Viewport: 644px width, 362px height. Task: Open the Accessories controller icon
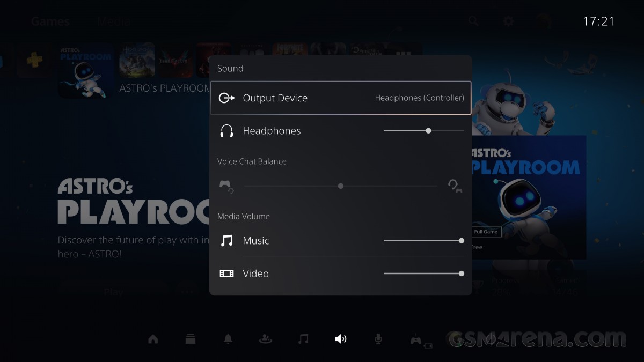[417, 339]
